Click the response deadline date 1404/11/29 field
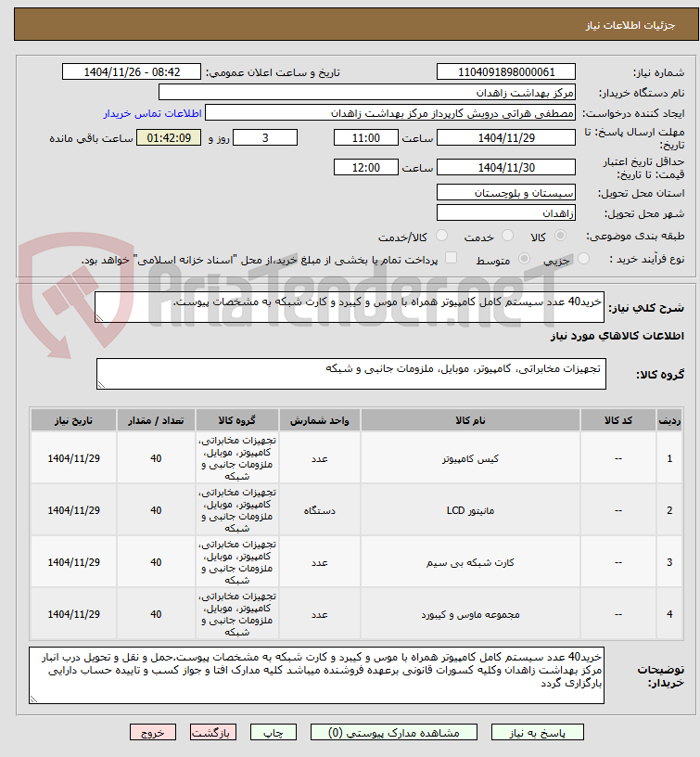This screenshot has height=757, width=700. click(x=505, y=137)
